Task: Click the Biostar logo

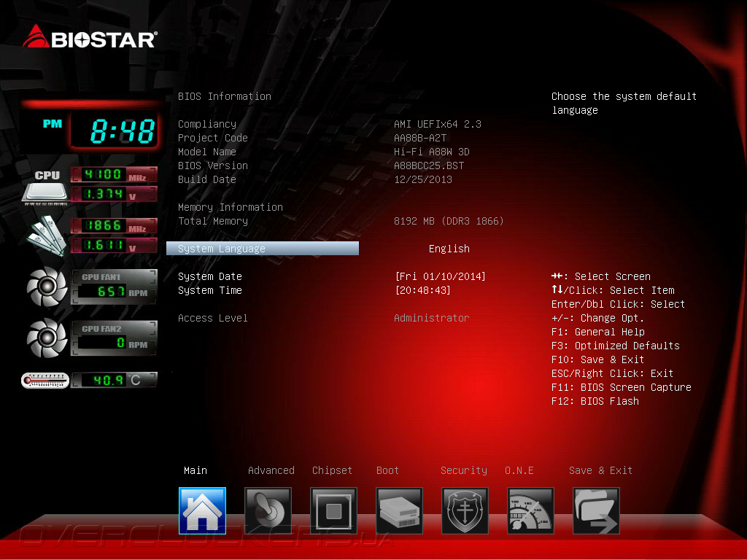Action: 90,37
